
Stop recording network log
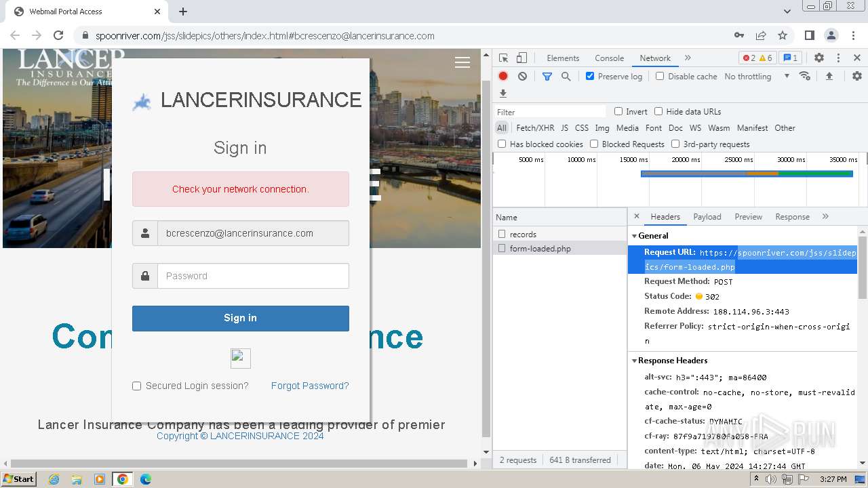[503, 77]
